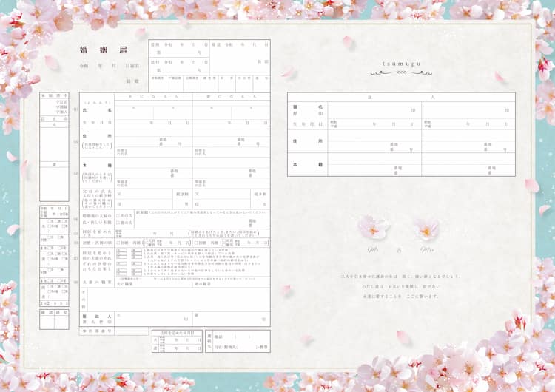Click the husband's signature field beside 届出人
The width and height of the screenshot is (555, 392).
pyautogui.click(x=153, y=319)
